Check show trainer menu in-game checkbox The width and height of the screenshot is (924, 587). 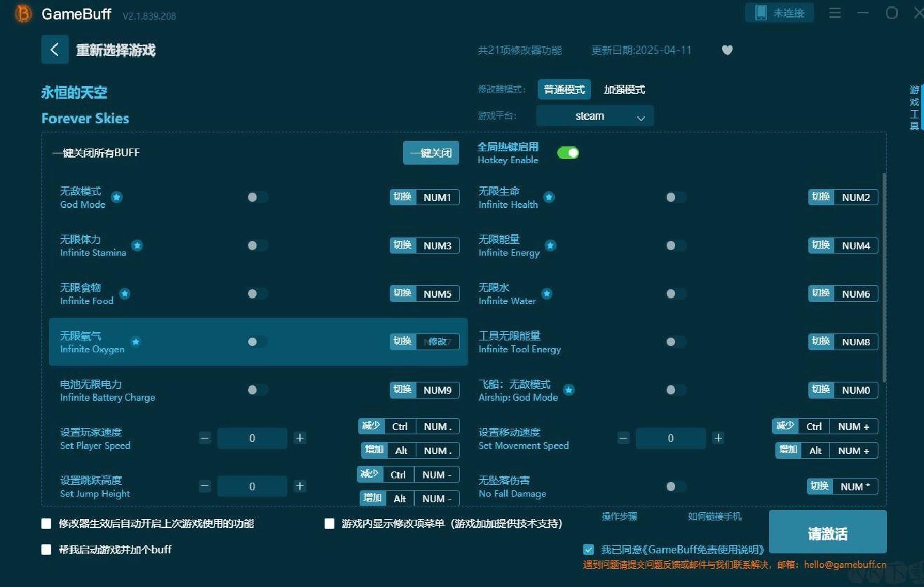329,524
